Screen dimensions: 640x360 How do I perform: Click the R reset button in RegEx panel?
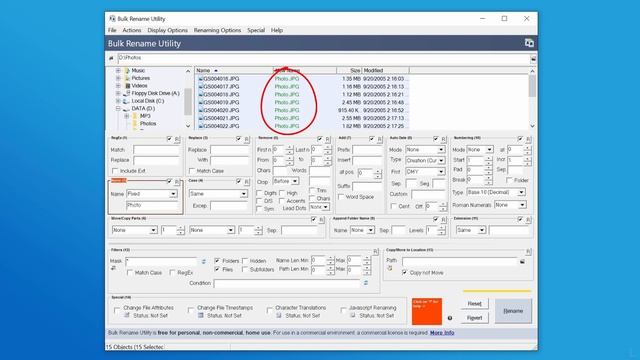177,139
